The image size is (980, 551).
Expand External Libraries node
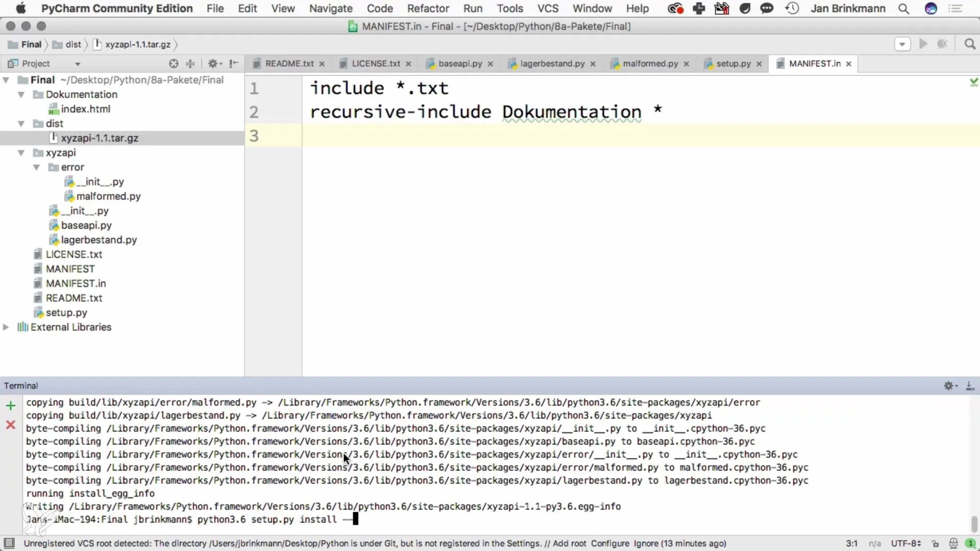tap(6, 327)
